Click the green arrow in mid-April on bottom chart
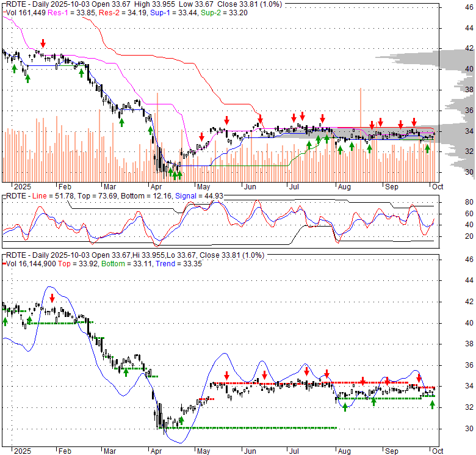 pos(181,420)
